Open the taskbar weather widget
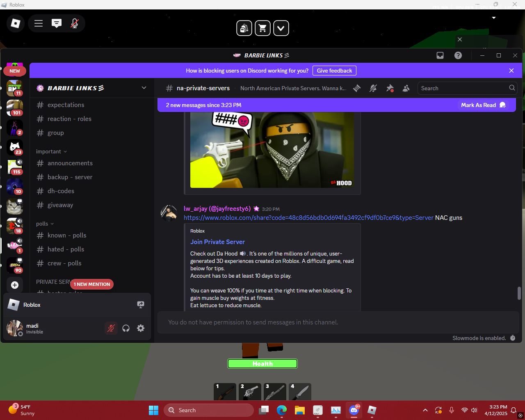The height and width of the screenshot is (420, 525). coord(22,410)
